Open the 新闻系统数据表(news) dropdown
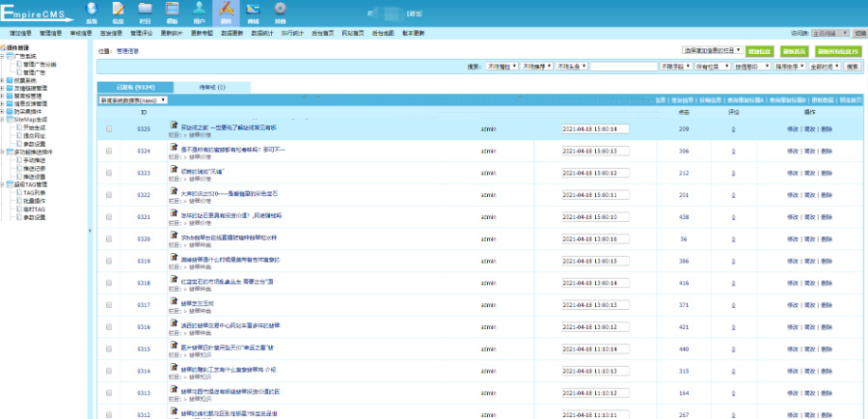868x419 pixels. click(133, 99)
